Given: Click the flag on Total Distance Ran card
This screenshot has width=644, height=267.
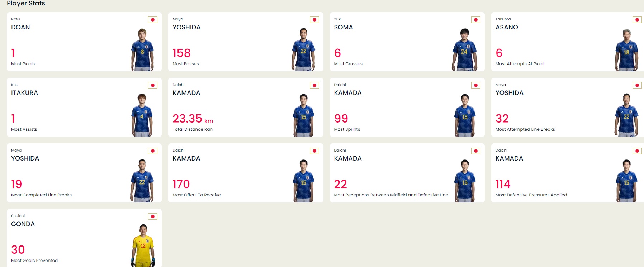Looking at the screenshot, I should pyautogui.click(x=314, y=85).
